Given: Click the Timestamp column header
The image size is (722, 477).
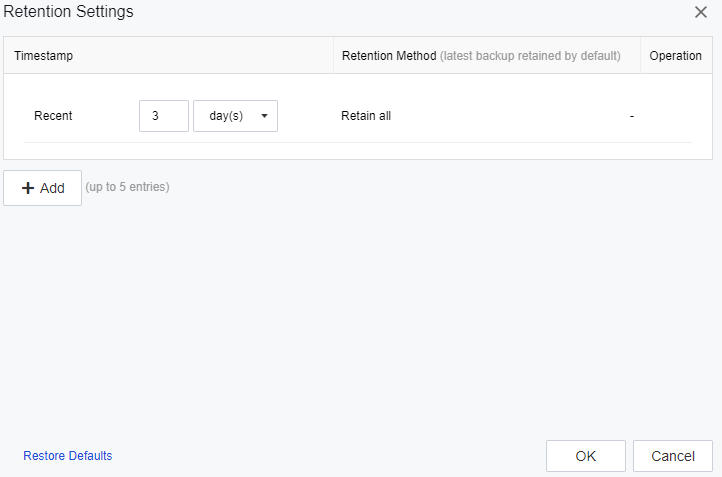Looking at the screenshot, I should 44,56.
